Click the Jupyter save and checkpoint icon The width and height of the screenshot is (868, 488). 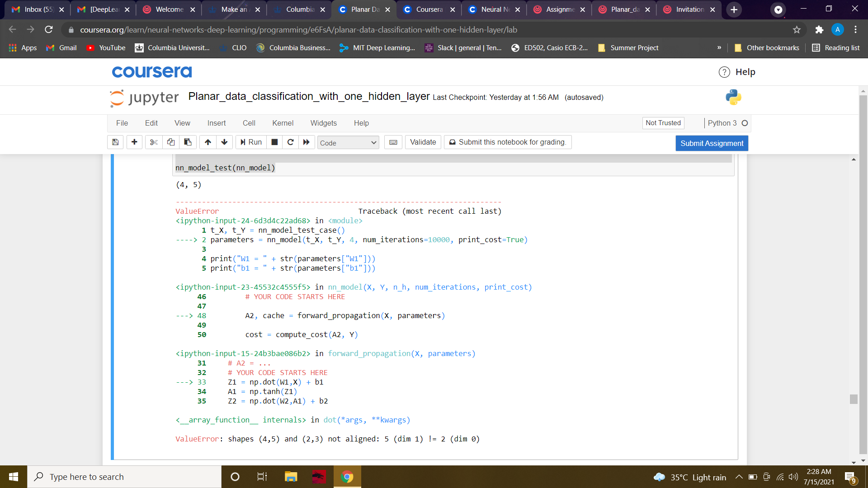pyautogui.click(x=115, y=142)
